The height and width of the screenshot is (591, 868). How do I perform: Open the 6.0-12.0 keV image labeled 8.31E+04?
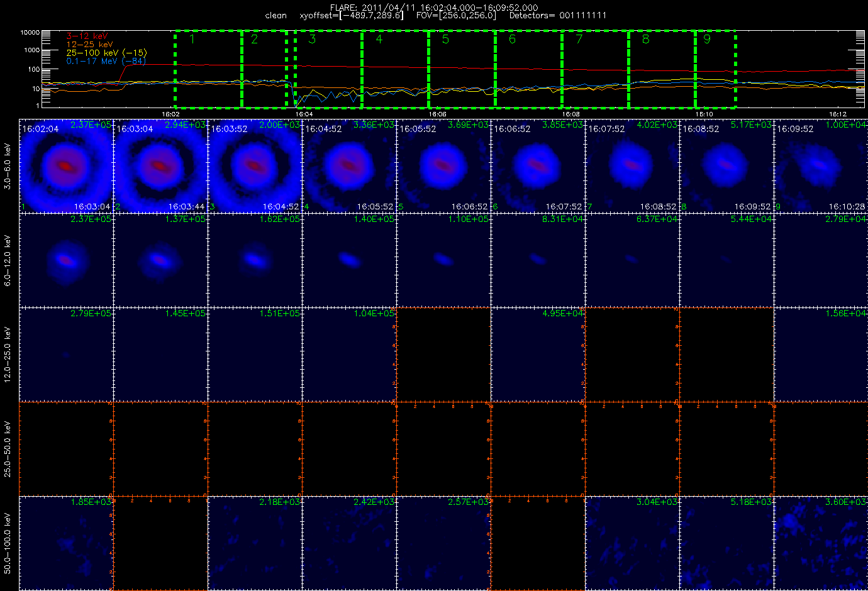538,260
